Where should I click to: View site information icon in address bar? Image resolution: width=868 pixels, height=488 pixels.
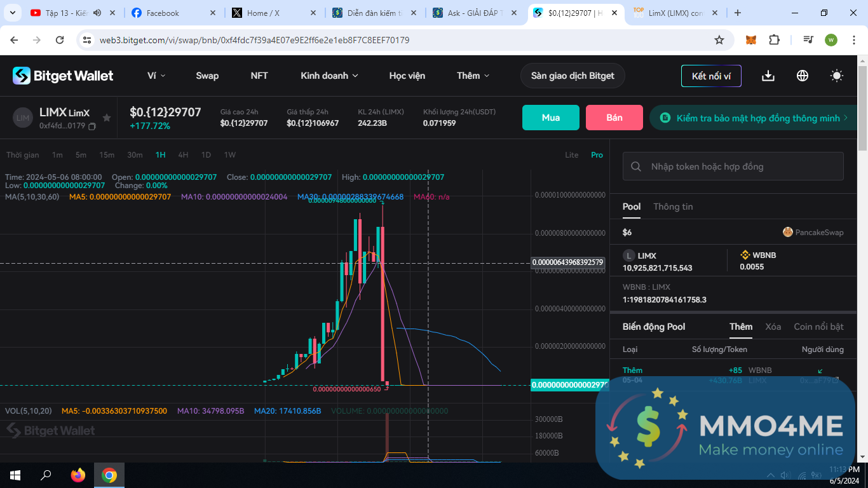pos(87,40)
